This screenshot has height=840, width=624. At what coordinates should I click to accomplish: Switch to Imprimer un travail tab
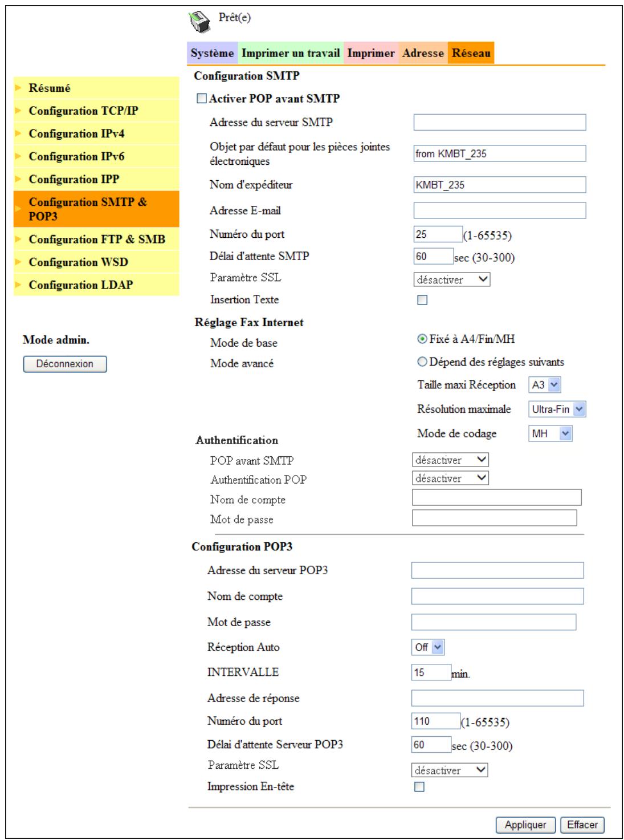click(x=291, y=53)
